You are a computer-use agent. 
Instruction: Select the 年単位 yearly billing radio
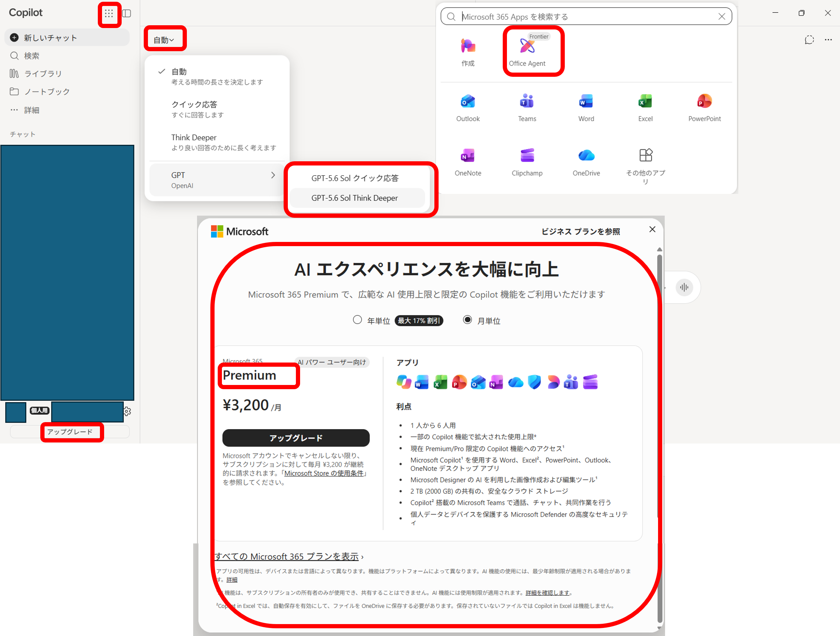pos(357,320)
